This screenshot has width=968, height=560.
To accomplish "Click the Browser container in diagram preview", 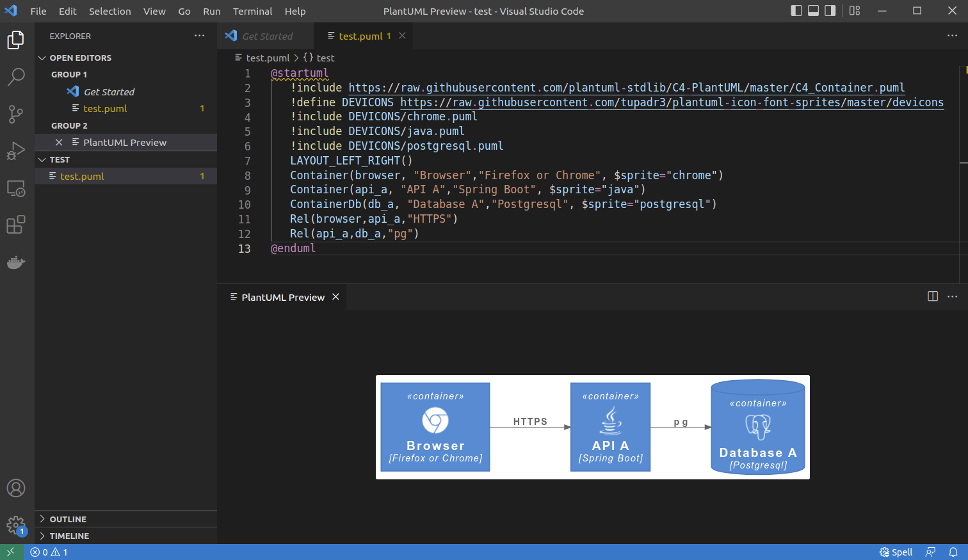I will tap(435, 427).
